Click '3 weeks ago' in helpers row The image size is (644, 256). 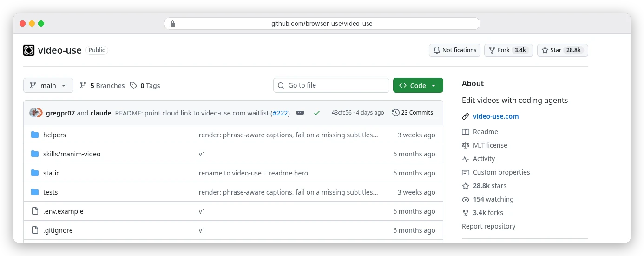pos(416,135)
